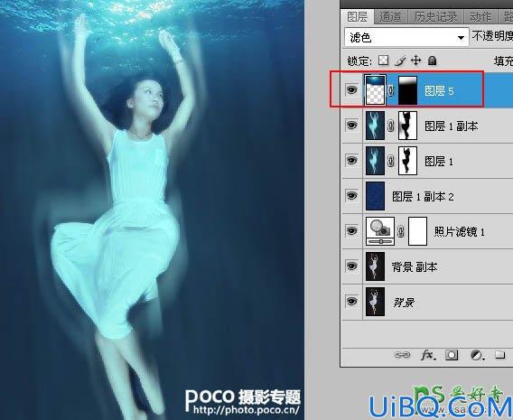This screenshot has height=420, width=513.
Task: Click lock position move icon
Action: click(x=415, y=61)
